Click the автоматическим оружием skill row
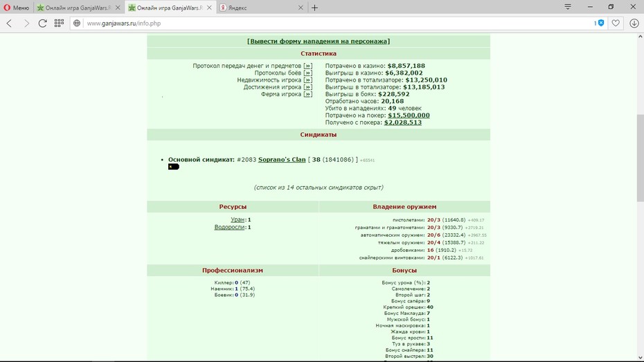644x362 pixels. click(x=423, y=235)
